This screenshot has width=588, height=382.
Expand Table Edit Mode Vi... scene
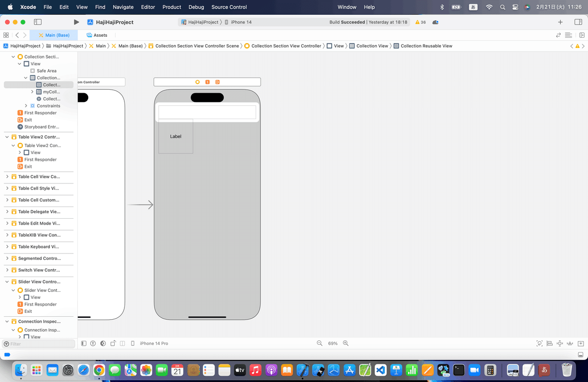(7, 223)
